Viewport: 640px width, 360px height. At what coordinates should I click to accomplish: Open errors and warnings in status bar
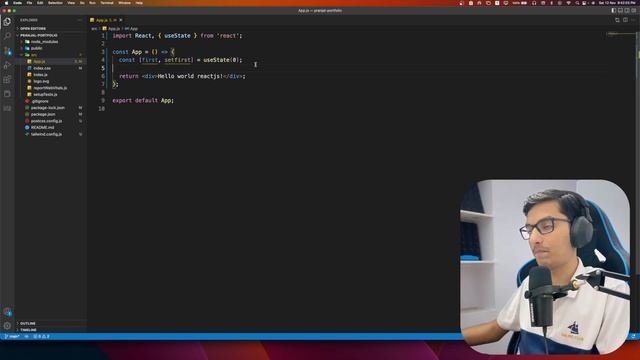coord(41,337)
